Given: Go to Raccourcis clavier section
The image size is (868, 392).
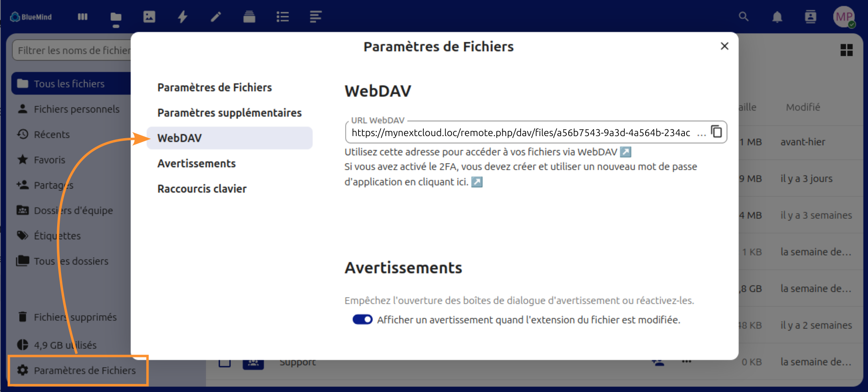Looking at the screenshot, I should [x=202, y=189].
